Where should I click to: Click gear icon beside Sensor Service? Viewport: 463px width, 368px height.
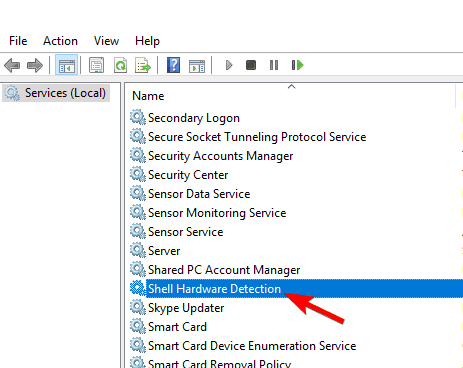138,231
